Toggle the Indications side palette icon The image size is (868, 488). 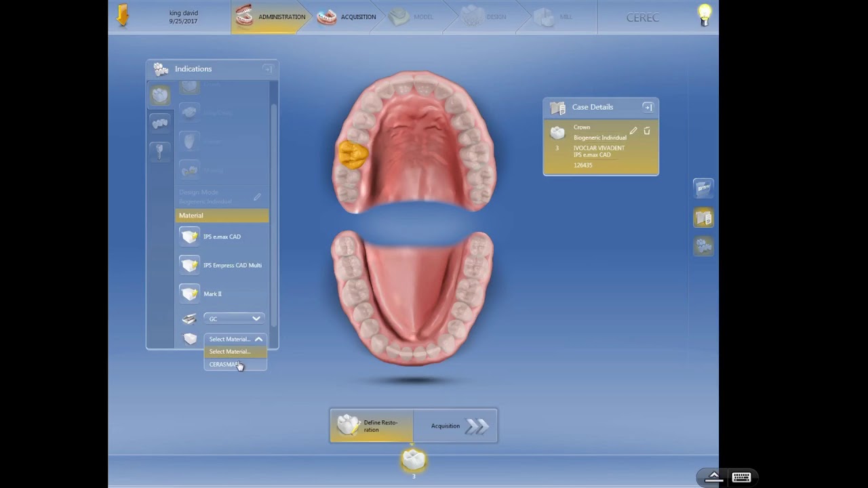[703, 246]
